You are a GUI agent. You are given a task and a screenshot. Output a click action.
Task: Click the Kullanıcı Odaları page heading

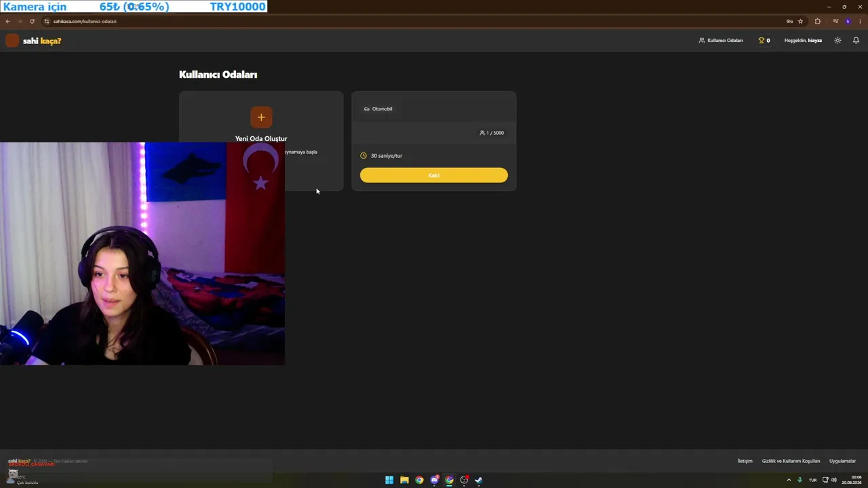tap(218, 75)
